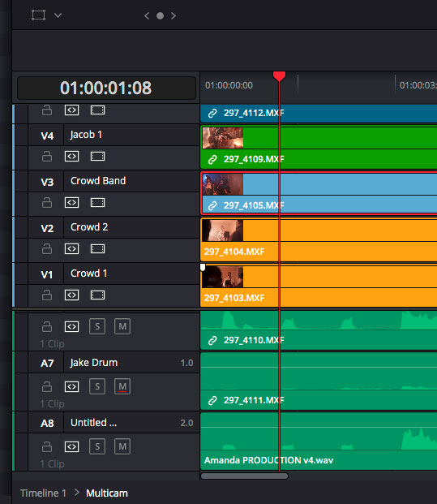This screenshot has height=504, width=437.
Task: Disable the Crowd 1 video track filmstrip icon
Action: 97,295
